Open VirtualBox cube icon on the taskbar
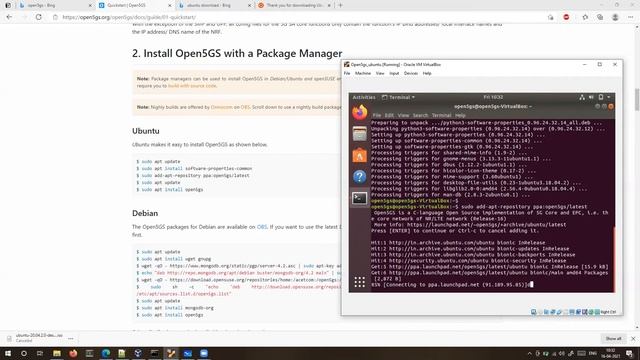This screenshot has width=640, height=360. tap(138, 353)
